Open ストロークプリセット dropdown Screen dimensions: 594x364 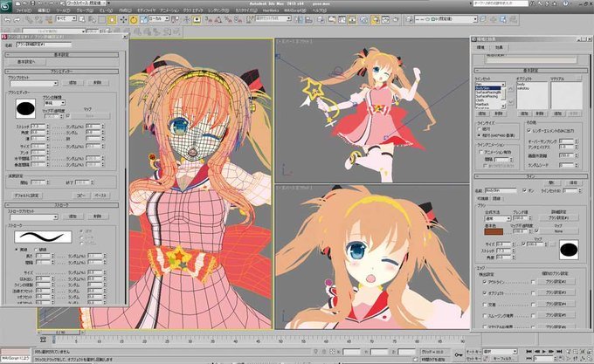click(x=34, y=217)
